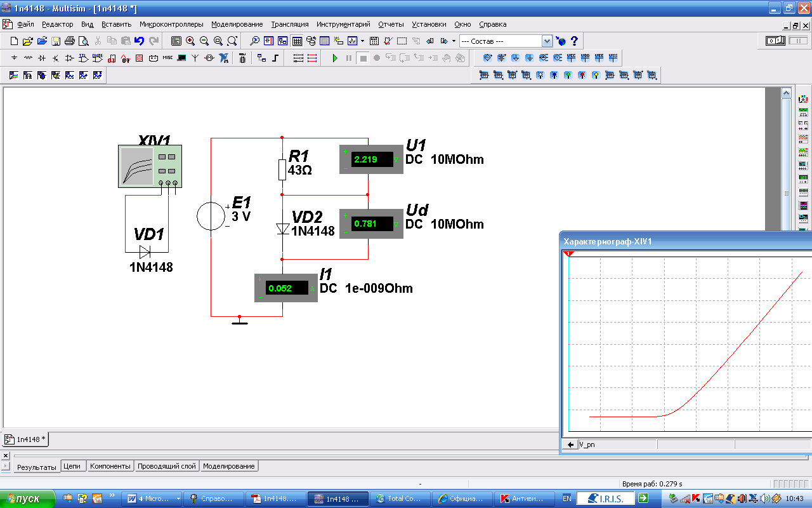Open a file with the folder icon
This screenshot has width=812, height=508.
coord(27,41)
